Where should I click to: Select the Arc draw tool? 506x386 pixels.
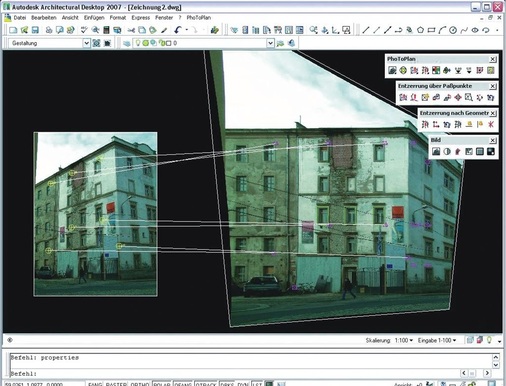(442, 30)
